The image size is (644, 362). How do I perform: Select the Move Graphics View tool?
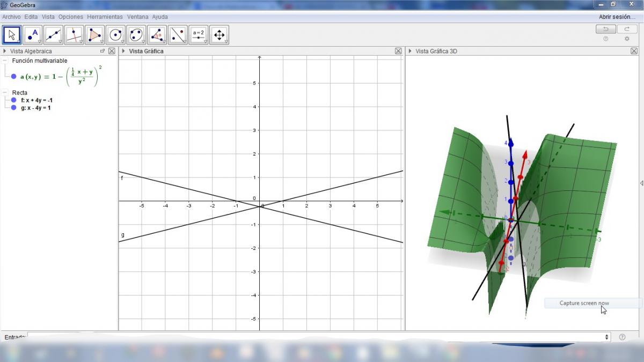coord(219,35)
